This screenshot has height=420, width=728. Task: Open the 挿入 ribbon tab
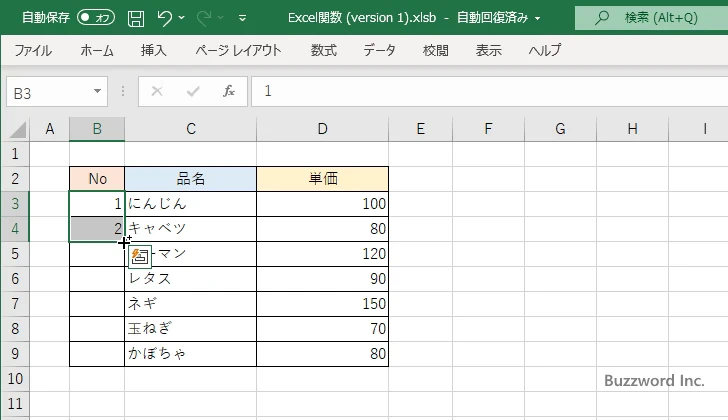[153, 50]
